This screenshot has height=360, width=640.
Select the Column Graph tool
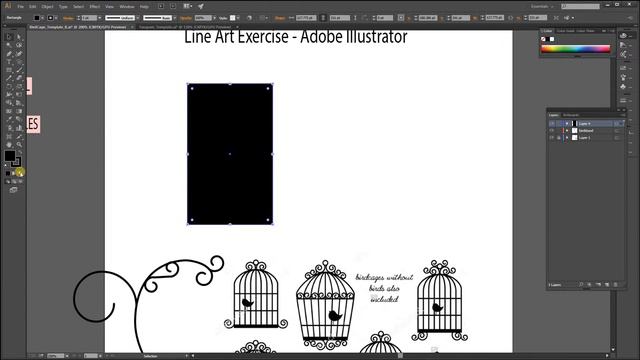pos(19,128)
